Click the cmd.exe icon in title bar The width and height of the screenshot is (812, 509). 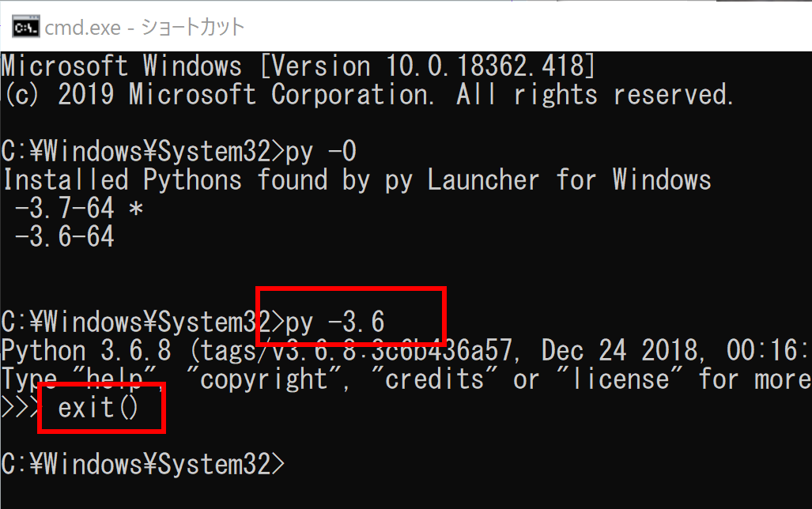click(25, 27)
